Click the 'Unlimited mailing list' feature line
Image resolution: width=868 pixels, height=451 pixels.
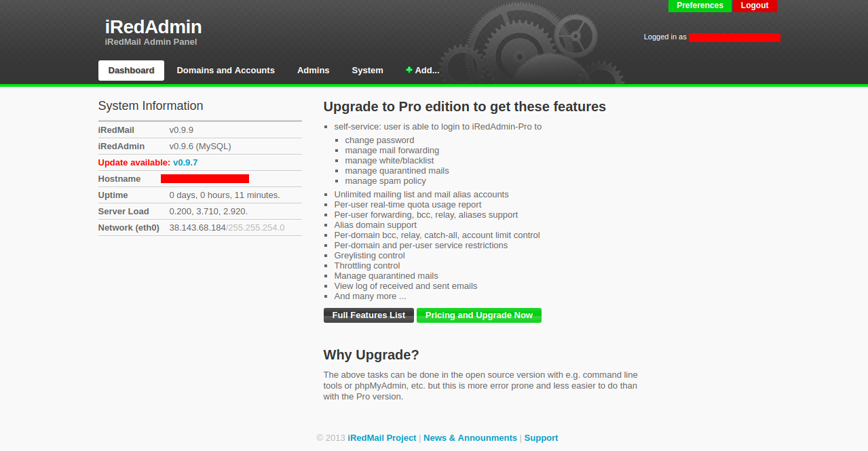[x=421, y=195]
